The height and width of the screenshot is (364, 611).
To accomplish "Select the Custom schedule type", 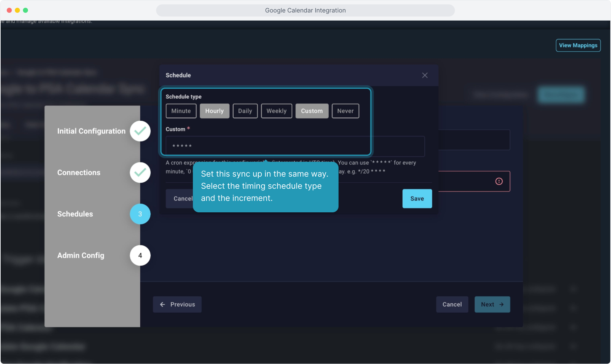I will (312, 111).
